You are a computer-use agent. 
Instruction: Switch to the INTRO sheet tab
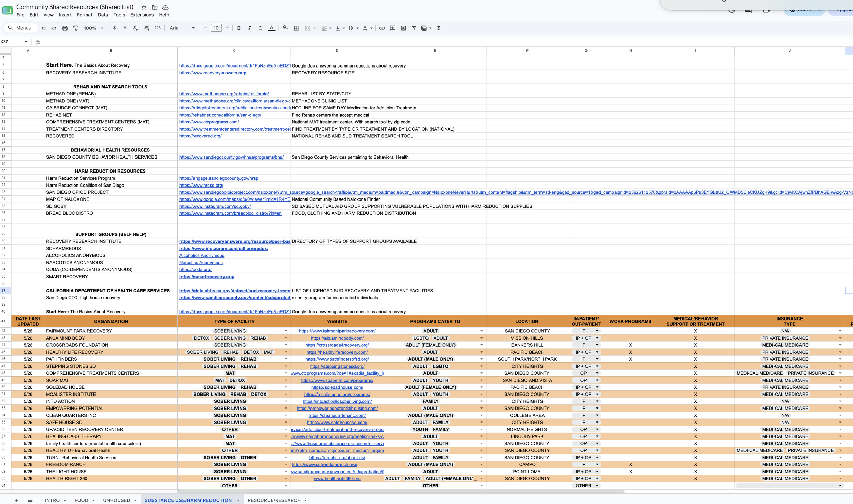(x=52, y=500)
